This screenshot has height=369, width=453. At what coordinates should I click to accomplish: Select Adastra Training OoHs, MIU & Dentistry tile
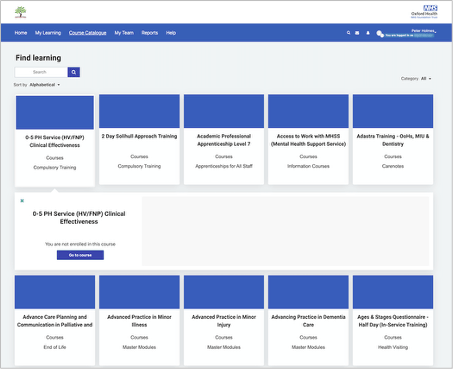[x=393, y=139]
